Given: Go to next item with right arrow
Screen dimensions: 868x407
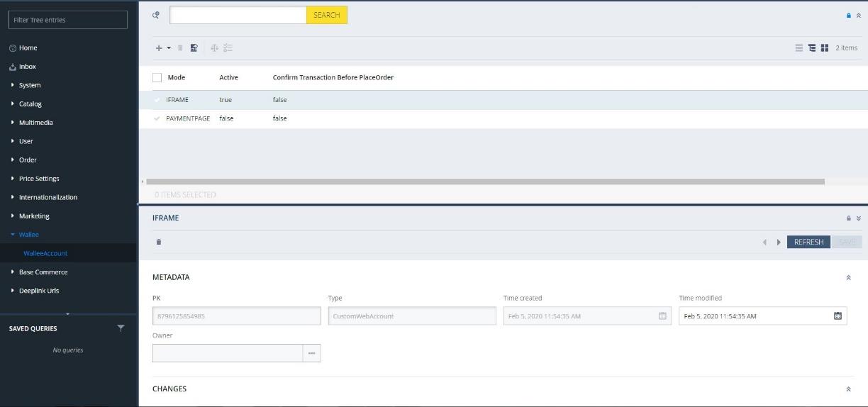Looking at the screenshot, I should [779, 242].
